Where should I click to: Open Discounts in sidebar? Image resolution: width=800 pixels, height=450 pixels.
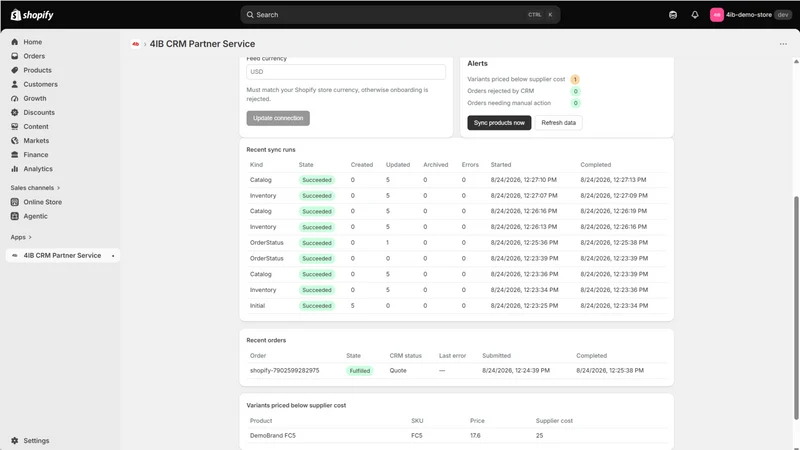point(39,112)
